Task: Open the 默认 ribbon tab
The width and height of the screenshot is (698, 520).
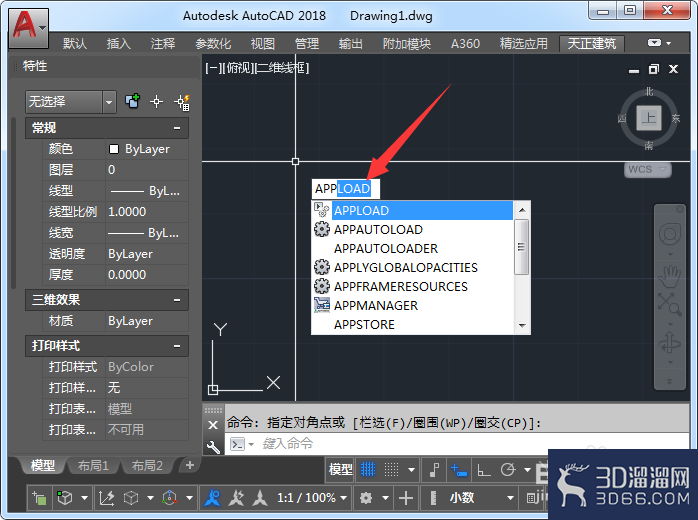Action: [x=75, y=44]
